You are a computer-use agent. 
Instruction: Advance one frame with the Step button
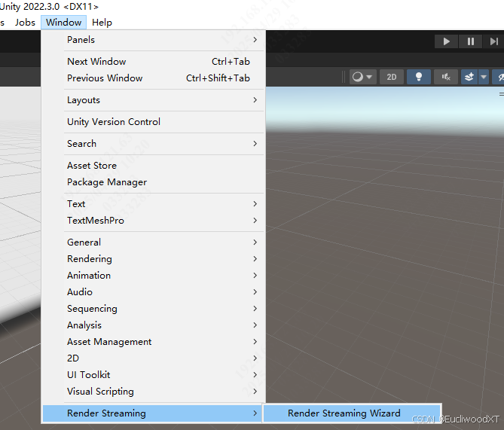(x=493, y=41)
